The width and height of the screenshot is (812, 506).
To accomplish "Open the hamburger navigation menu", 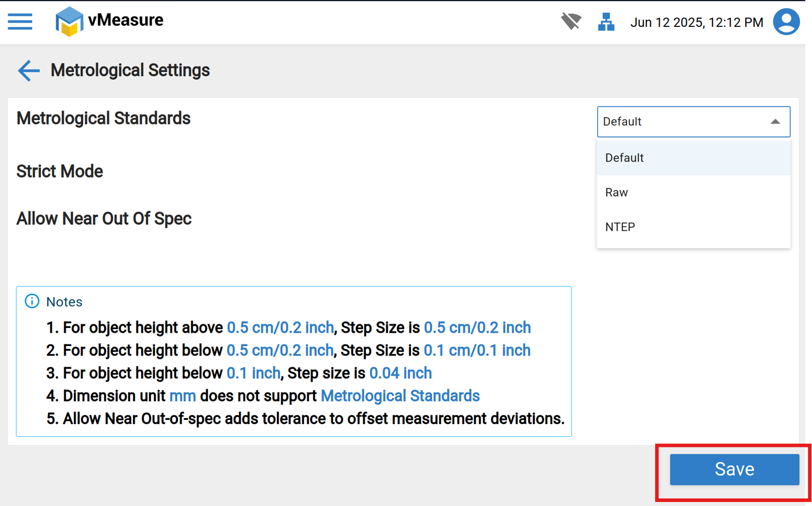I will tap(20, 22).
